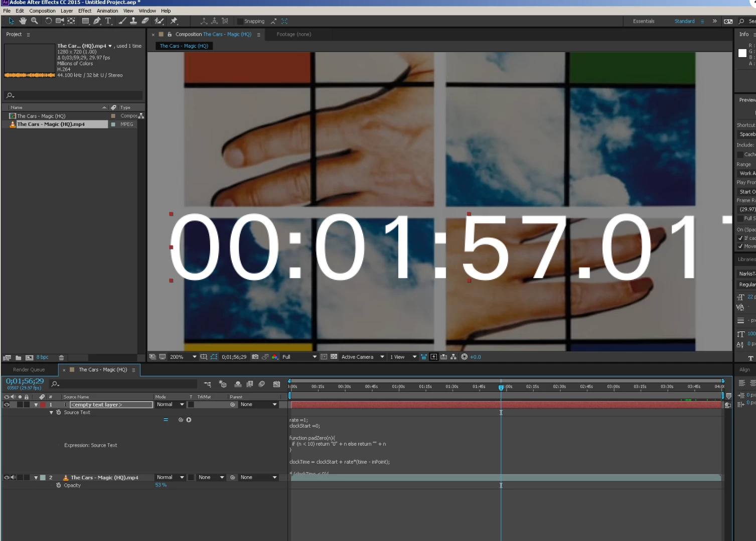Click the snapshot camera icon in viewer

point(255,357)
